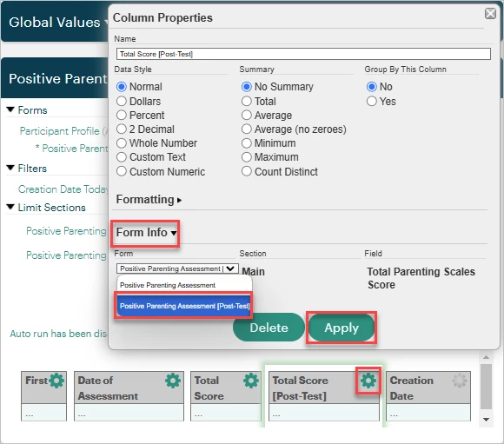504x444 pixels.
Task: Open starred Positive Parenting form link
Action: (71, 149)
